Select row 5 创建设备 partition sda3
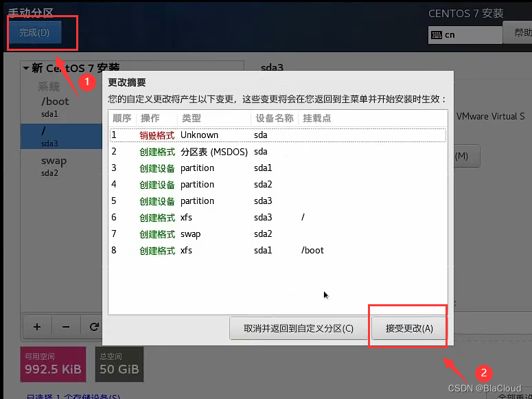 tap(277, 201)
